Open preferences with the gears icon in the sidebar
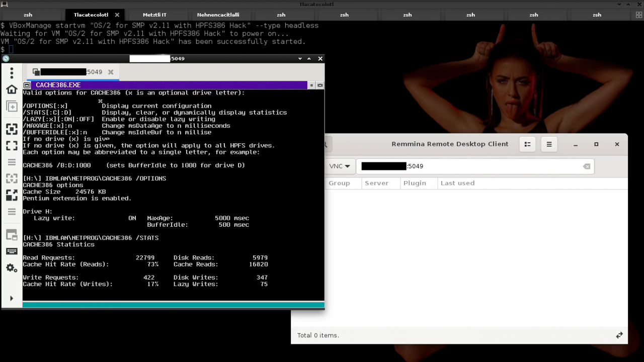Screen dimensions: 644x362 pos(12,268)
